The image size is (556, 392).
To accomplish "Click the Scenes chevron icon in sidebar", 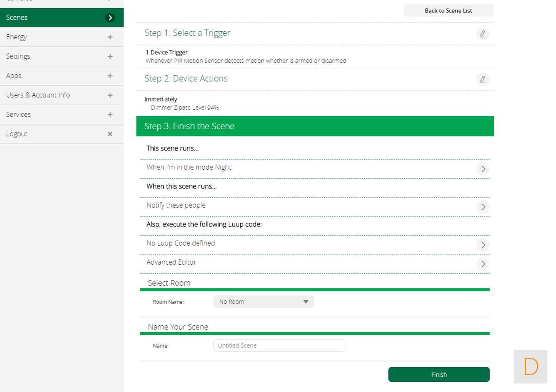I will [110, 18].
